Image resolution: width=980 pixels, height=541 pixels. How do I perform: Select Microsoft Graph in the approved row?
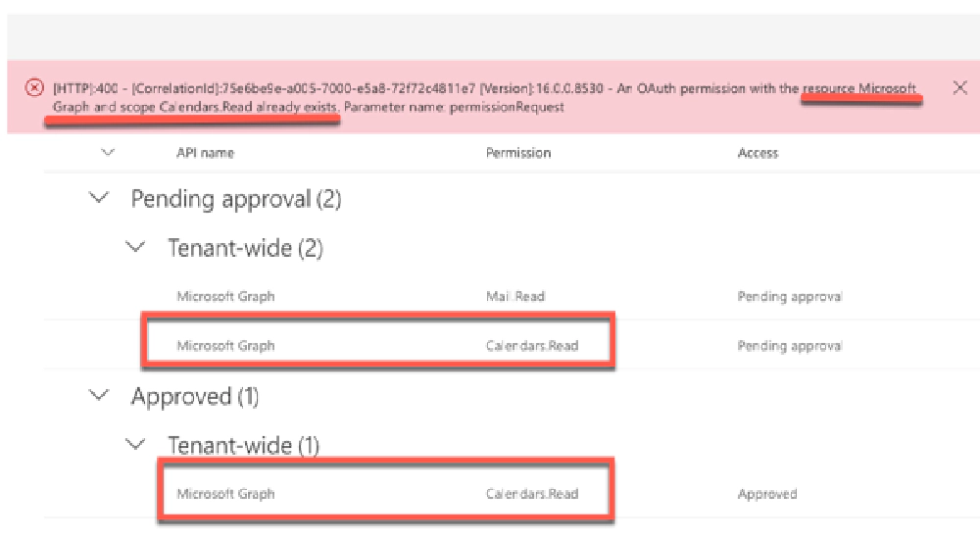pos(225,494)
